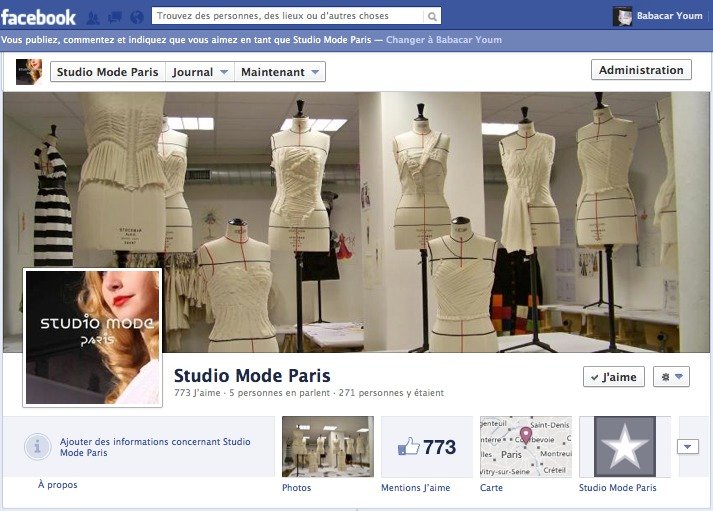Open the friend requests icon

click(93, 17)
